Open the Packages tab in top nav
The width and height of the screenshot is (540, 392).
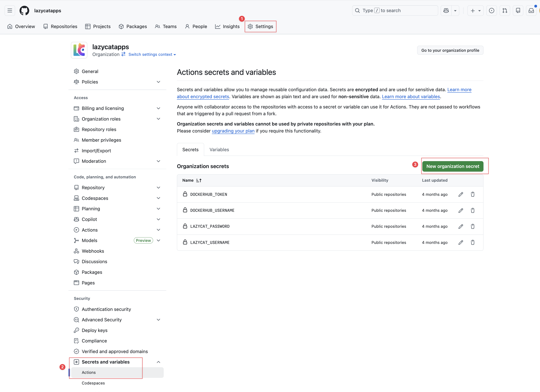click(x=133, y=26)
